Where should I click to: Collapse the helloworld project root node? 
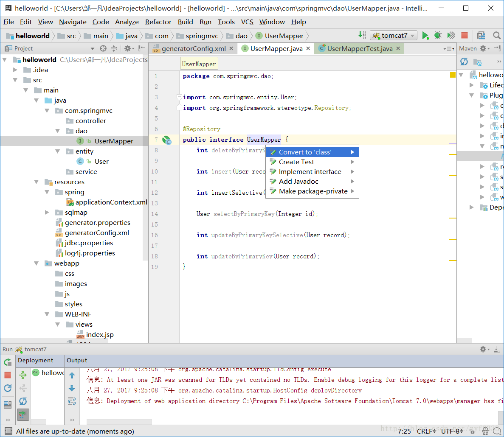click(x=5, y=59)
